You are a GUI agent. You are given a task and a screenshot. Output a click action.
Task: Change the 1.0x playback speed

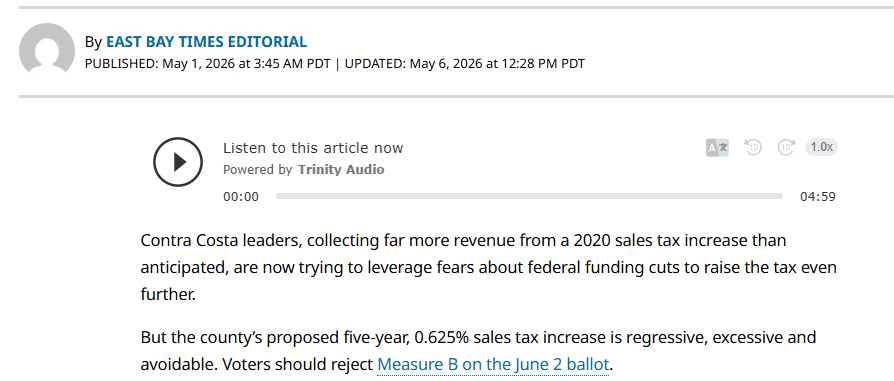tap(821, 147)
